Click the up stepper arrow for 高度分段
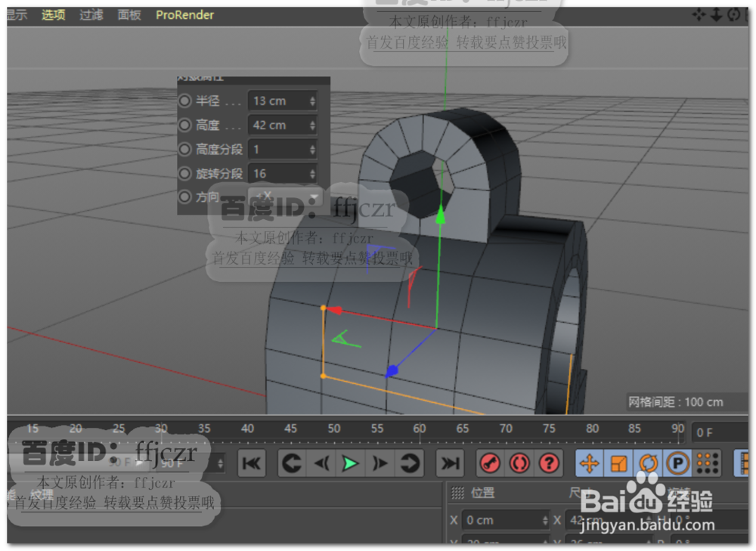 tap(312, 146)
